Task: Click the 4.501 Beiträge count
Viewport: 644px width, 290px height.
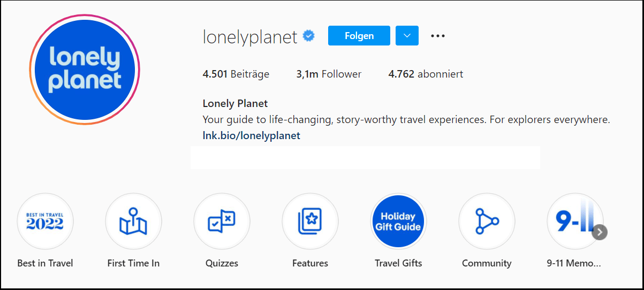Action: coord(236,74)
